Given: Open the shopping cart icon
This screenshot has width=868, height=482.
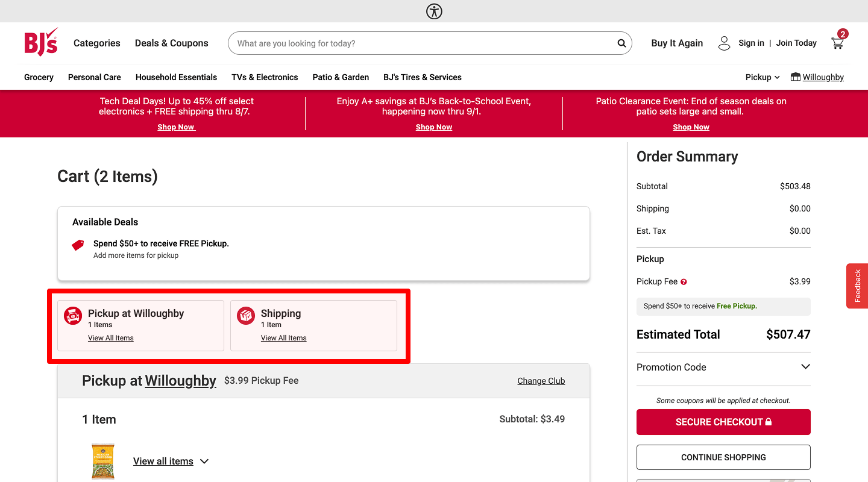Looking at the screenshot, I should coord(837,43).
